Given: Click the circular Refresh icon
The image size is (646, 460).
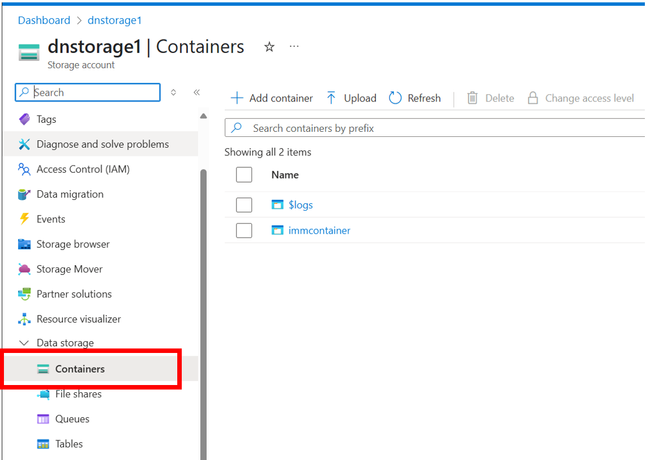Looking at the screenshot, I should 395,98.
